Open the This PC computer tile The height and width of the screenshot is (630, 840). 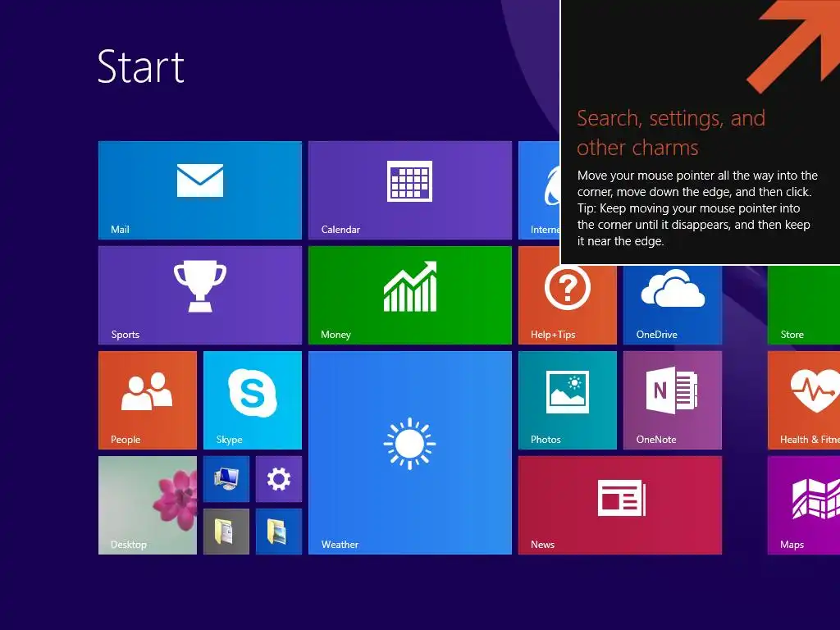click(x=226, y=479)
